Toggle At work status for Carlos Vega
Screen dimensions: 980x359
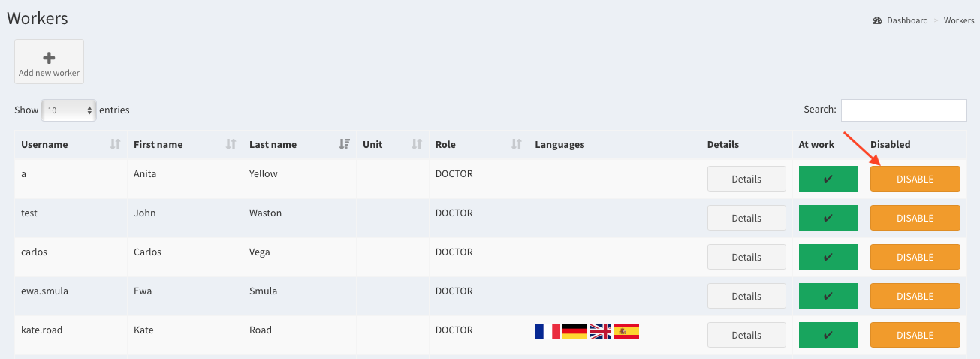pyautogui.click(x=828, y=258)
